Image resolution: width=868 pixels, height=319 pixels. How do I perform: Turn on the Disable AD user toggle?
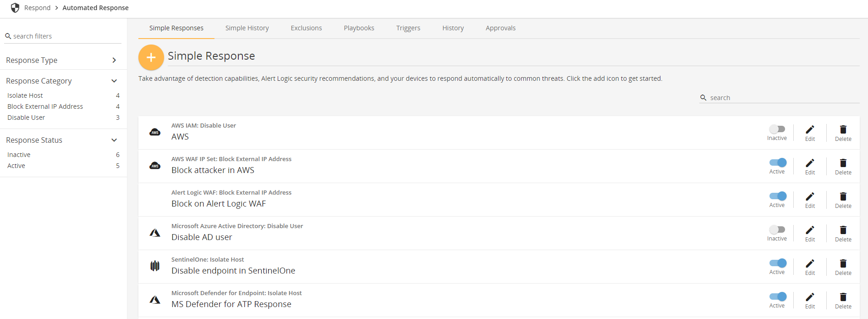(x=777, y=229)
